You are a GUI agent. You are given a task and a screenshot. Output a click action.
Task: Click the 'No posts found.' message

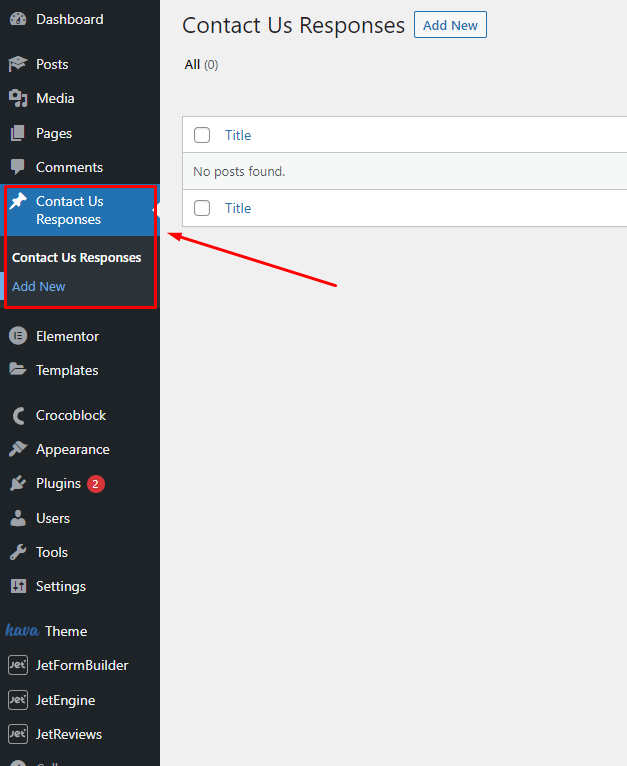(239, 171)
